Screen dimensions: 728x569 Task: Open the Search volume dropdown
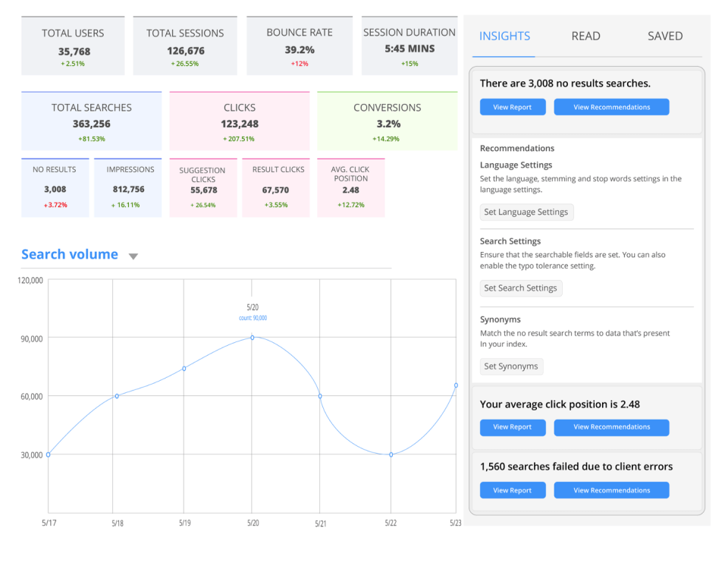[133, 256]
